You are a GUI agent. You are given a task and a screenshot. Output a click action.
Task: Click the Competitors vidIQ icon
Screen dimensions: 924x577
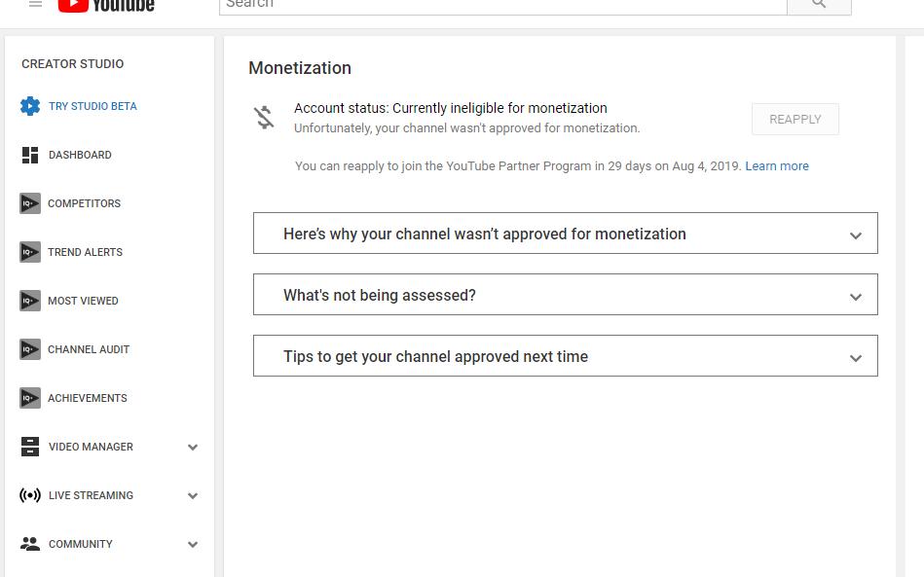[x=30, y=203]
